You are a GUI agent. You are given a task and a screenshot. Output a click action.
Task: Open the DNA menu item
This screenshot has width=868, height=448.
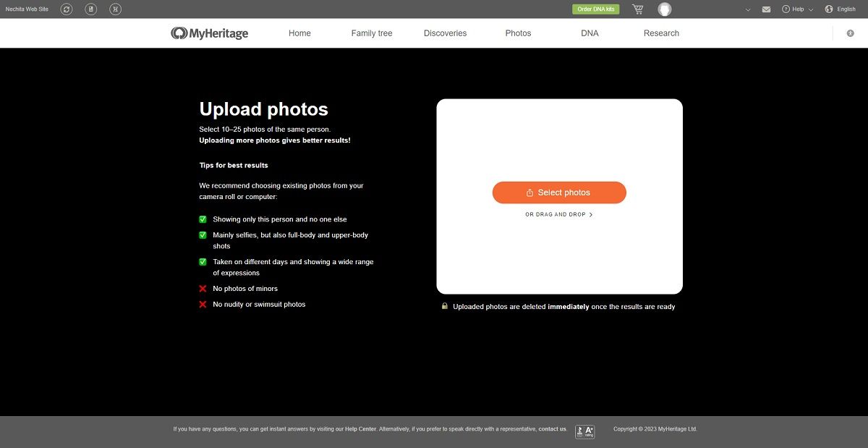[x=590, y=33]
